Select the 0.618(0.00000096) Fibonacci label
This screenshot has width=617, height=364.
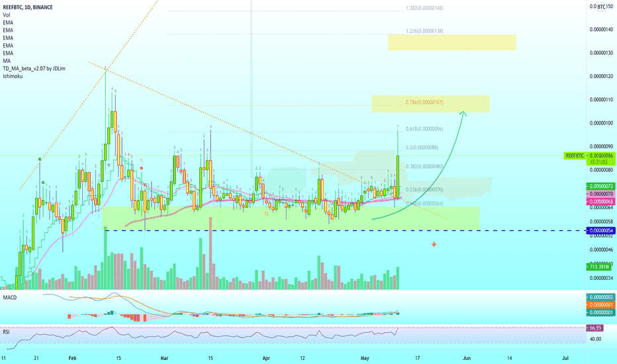pyautogui.click(x=424, y=128)
